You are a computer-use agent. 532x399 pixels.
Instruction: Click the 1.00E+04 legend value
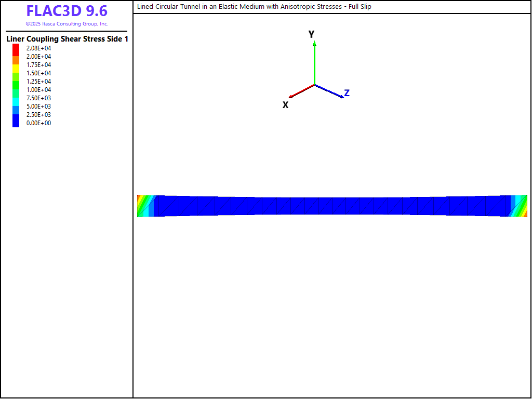(38, 90)
